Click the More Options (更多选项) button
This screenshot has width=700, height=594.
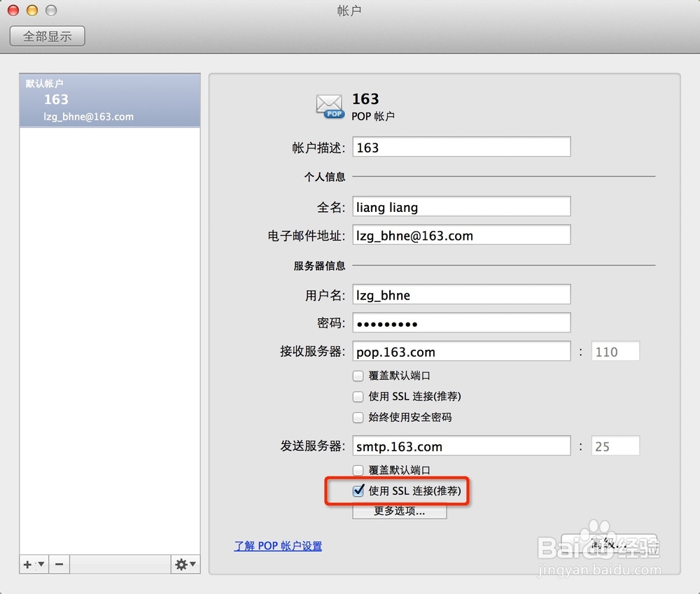(x=399, y=511)
